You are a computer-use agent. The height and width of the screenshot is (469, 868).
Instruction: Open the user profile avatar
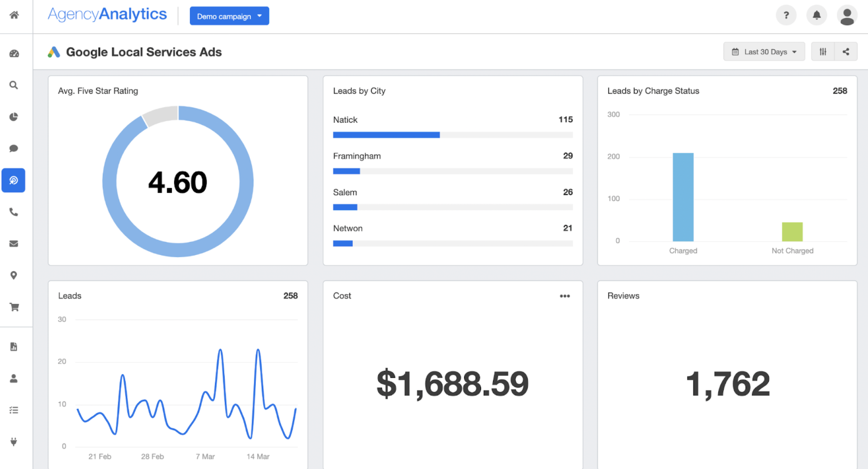tap(847, 15)
